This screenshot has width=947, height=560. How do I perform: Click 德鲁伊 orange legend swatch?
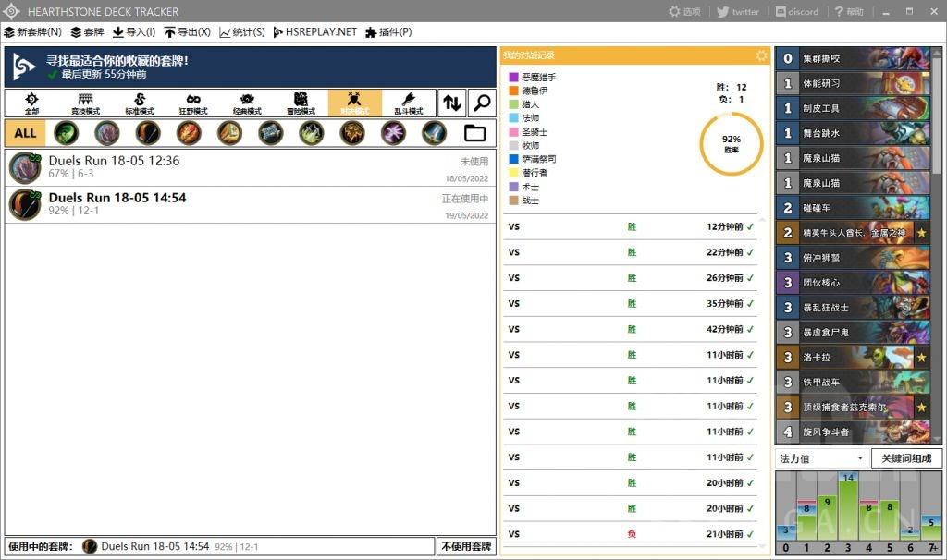point(513,91)
